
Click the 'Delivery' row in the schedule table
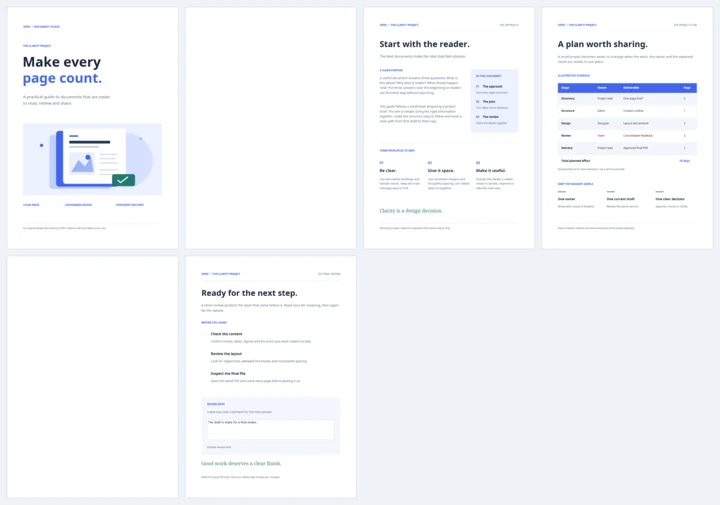coord(627,148)
